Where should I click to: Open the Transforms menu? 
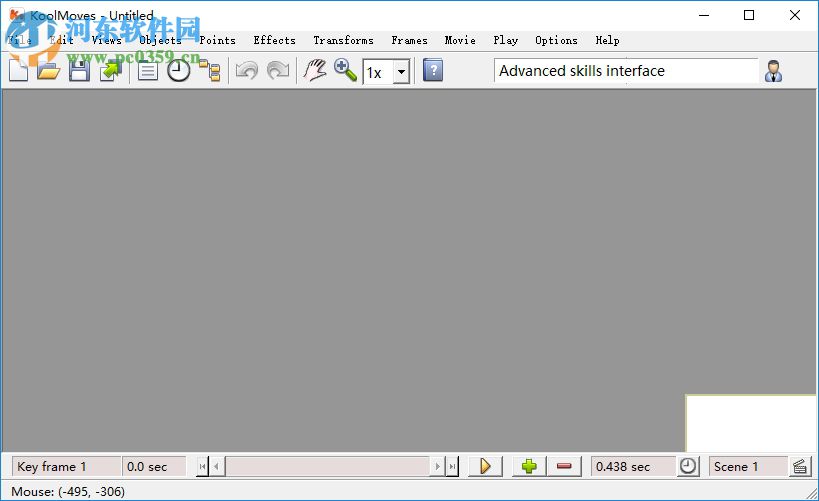[x=344, y=40]
